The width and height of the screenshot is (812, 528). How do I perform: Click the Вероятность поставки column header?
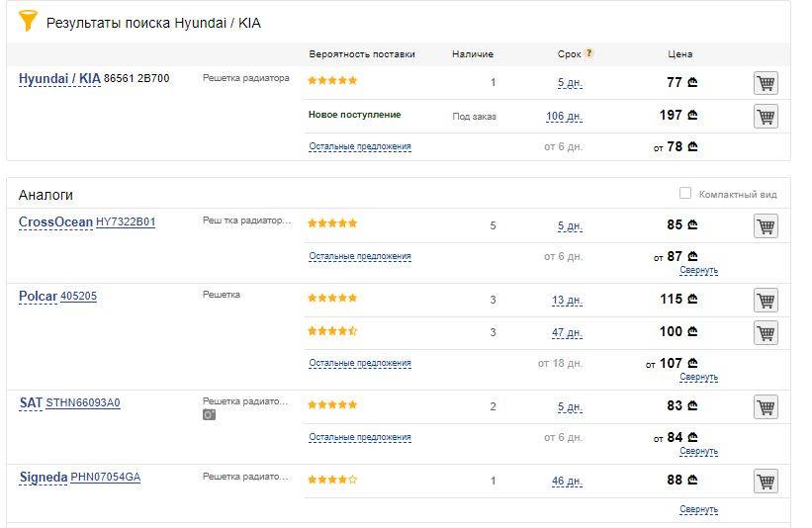coord(362,53)
